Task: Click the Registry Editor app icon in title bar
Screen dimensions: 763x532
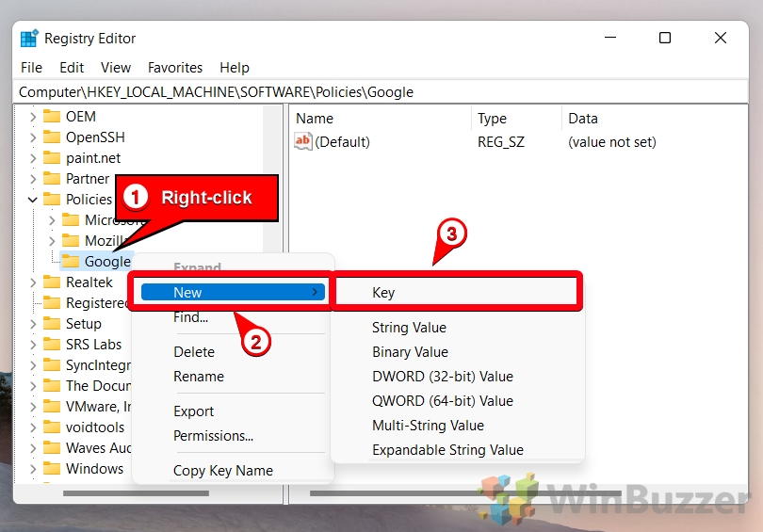Action: click(29, 39)
